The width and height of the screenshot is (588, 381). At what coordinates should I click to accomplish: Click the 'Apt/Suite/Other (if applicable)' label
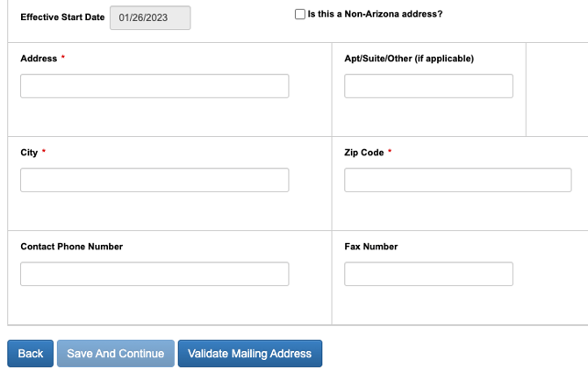pos(409,59)
